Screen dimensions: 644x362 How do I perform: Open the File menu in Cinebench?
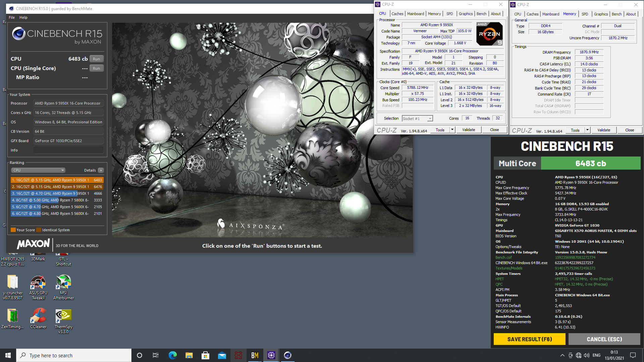(x=12, y=17)
